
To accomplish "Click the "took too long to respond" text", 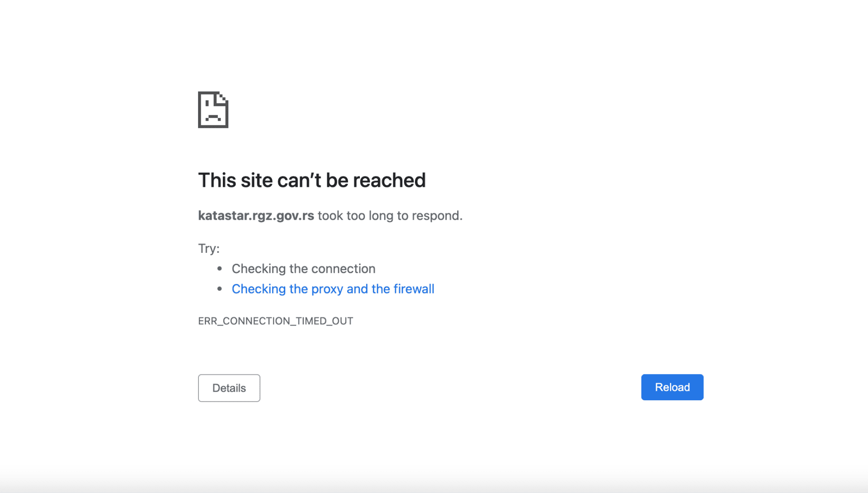I will point(390,216).
